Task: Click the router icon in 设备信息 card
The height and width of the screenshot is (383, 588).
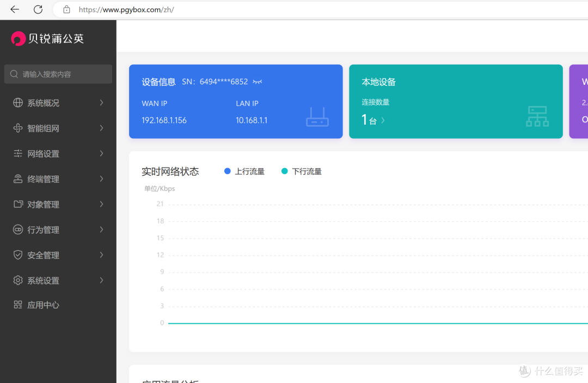Action: point(317,117)
